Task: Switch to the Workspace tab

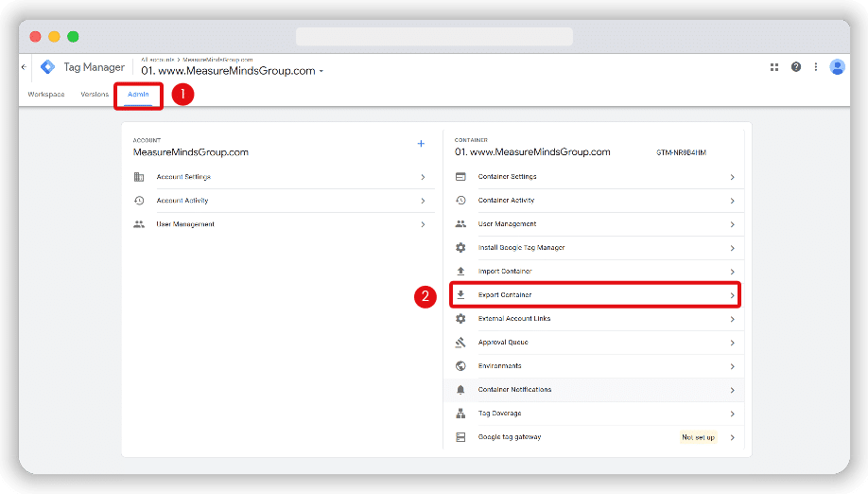Action: [x=46, y=95]
